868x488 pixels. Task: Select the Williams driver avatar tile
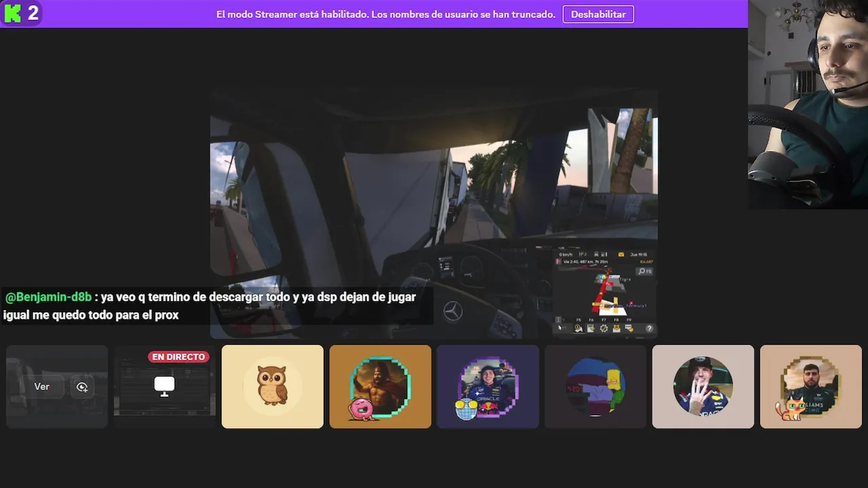coord(811,387)
